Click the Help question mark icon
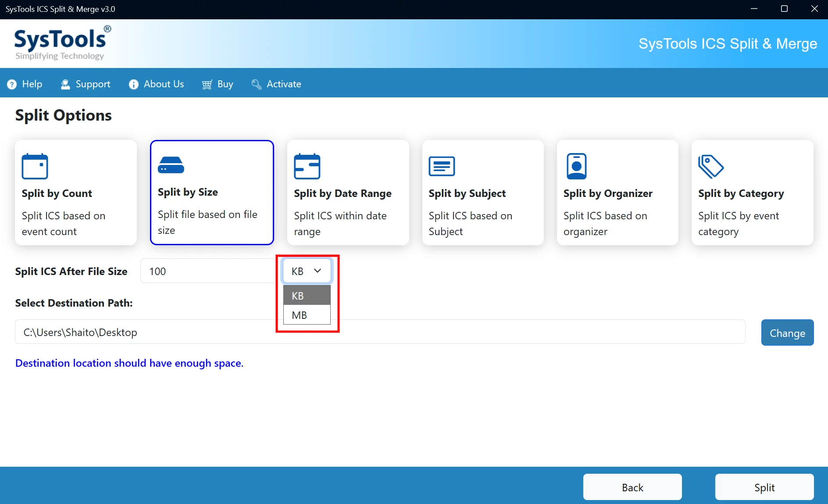828x504 pixels. 12,84
